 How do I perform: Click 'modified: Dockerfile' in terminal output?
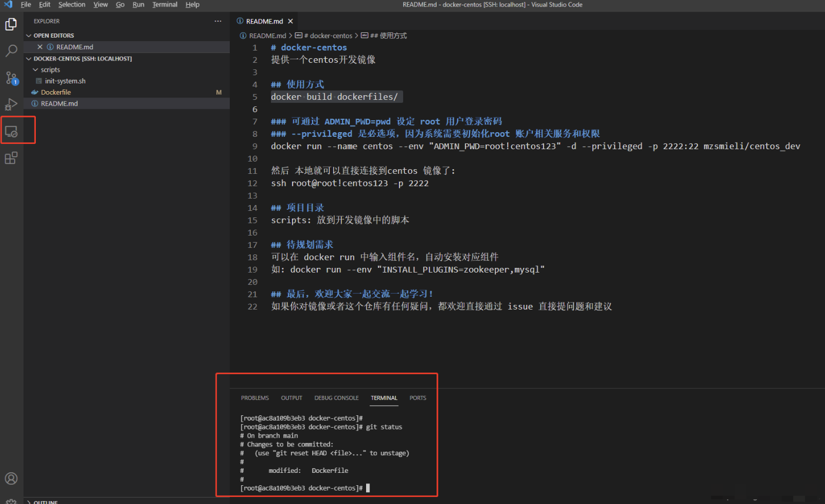[x=308, y=471]
